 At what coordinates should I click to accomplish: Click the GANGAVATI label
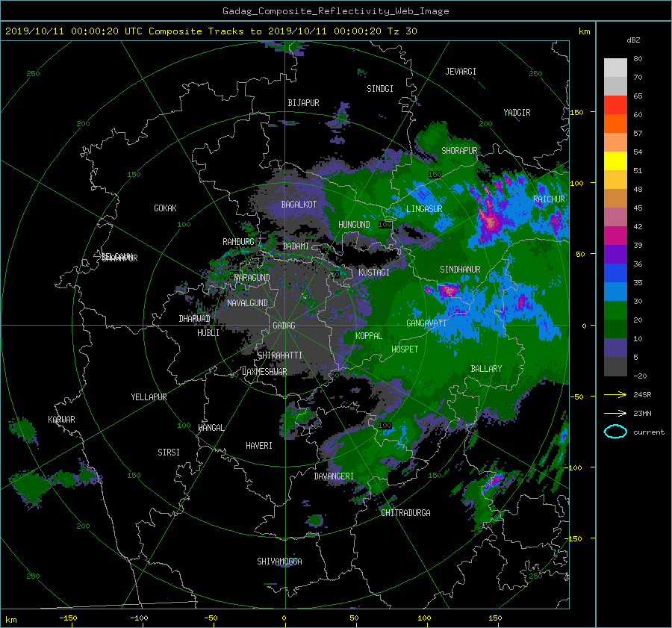click(426, 323)
